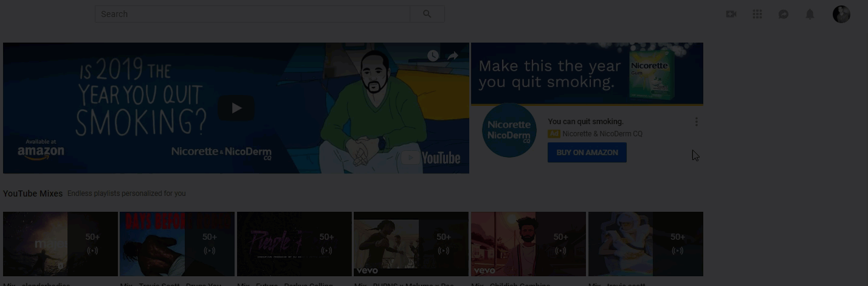
Task: Click the yellow Ad badge
Action: (554, 134)
